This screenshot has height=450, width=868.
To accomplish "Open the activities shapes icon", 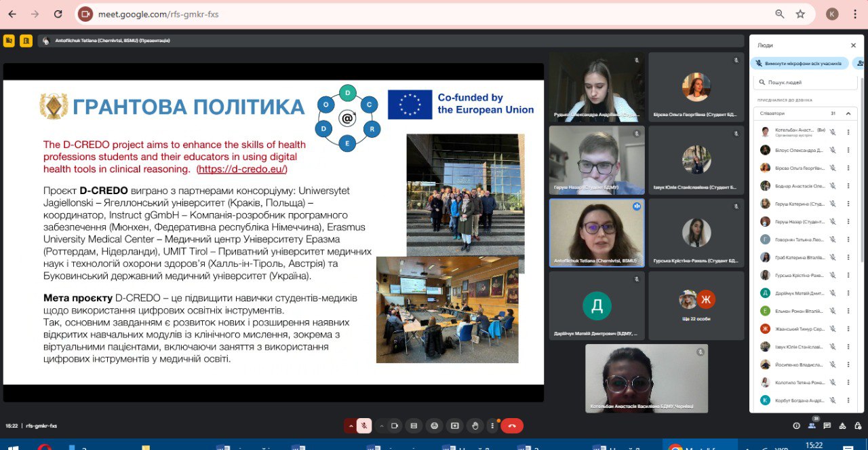I will click(x=842, y=426).
